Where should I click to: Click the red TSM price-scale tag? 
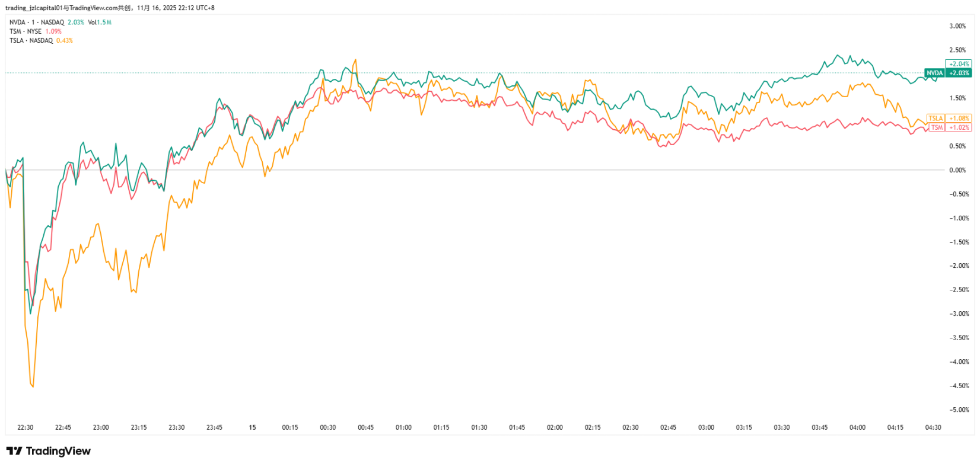(x=937, y=127)
